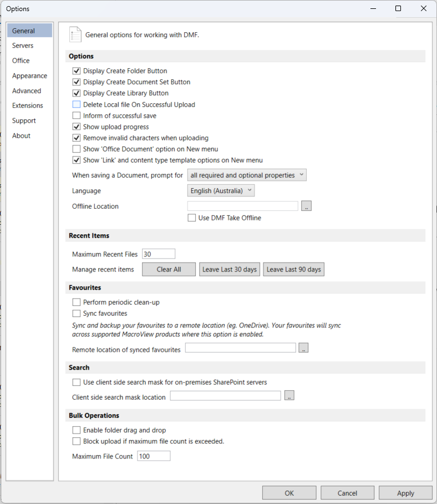Apply the option changes

coord(405,493)
